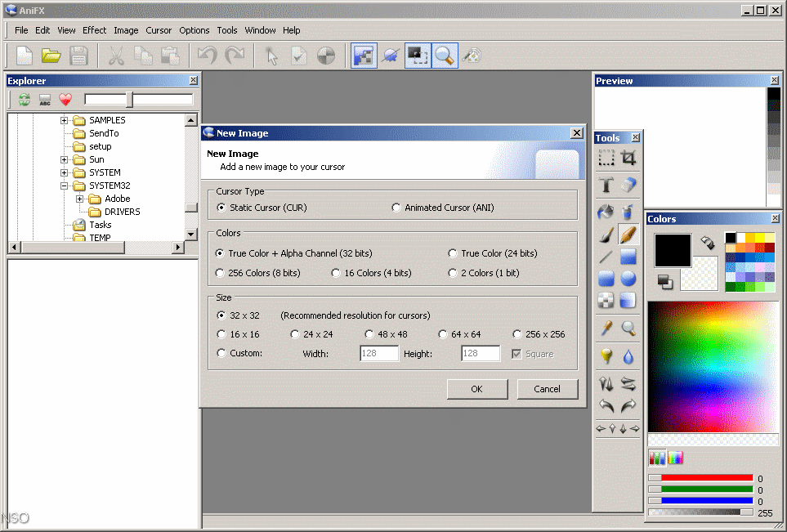Click the Line drawing tool
Image resolution: width=787 pixels, height=532 pixels.
pyautogui.click(x=606, y=257)
